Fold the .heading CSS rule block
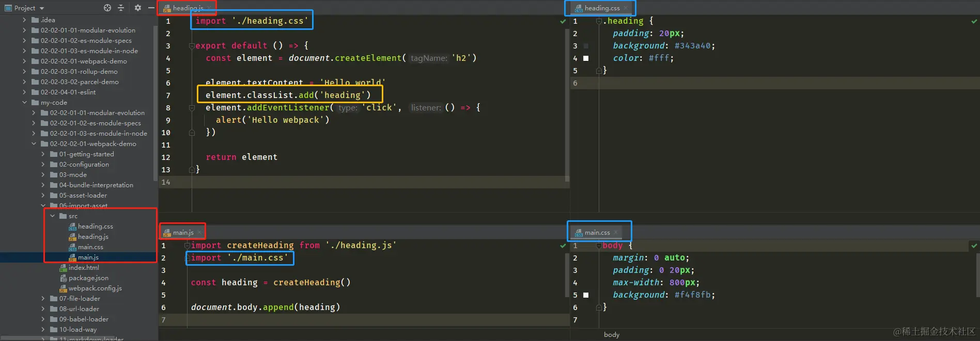Viewport: 980px width, 341px height. coord(599,21)
